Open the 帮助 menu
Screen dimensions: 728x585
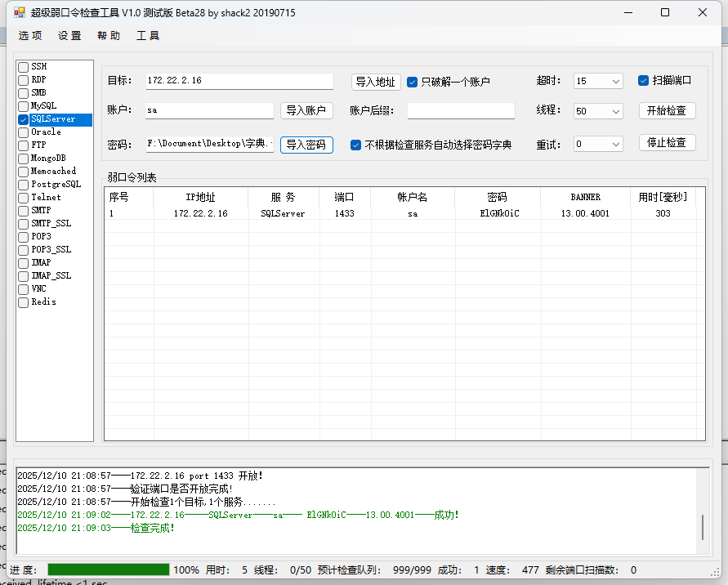(x=109, y=36)
